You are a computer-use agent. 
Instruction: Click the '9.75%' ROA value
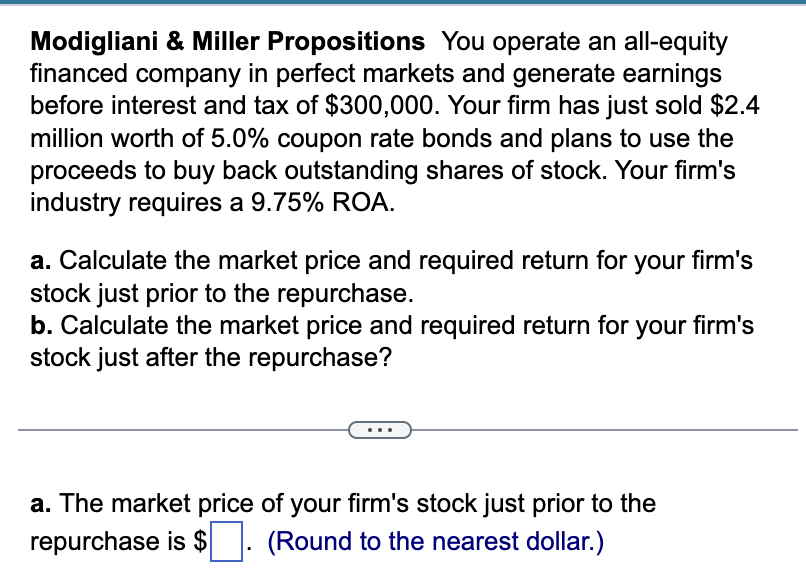pos(287,203)
